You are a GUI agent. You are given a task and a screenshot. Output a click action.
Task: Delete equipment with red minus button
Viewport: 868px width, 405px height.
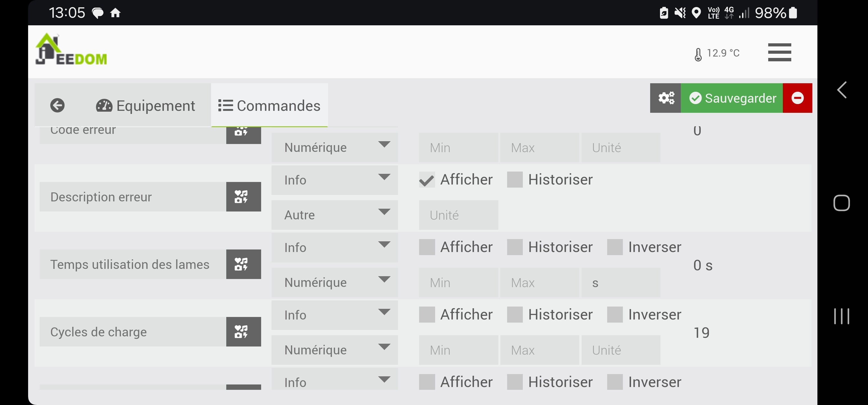click(797, 98)
